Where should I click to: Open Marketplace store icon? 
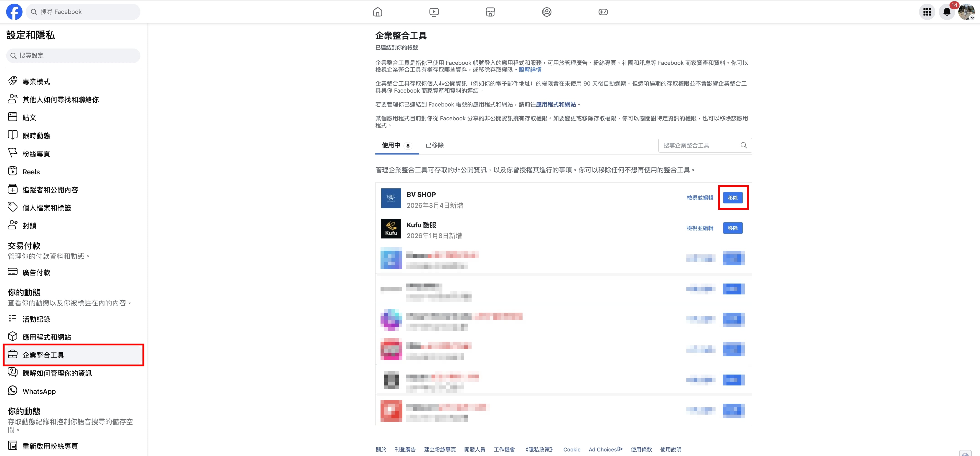[490, 12]
